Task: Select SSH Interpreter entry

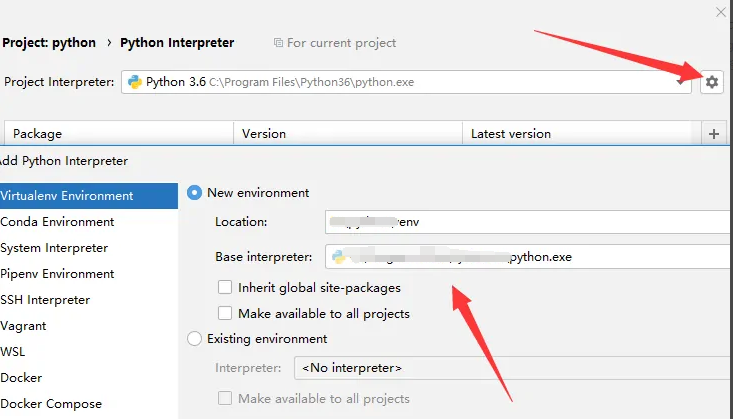Action: click(x=45, y=300)
